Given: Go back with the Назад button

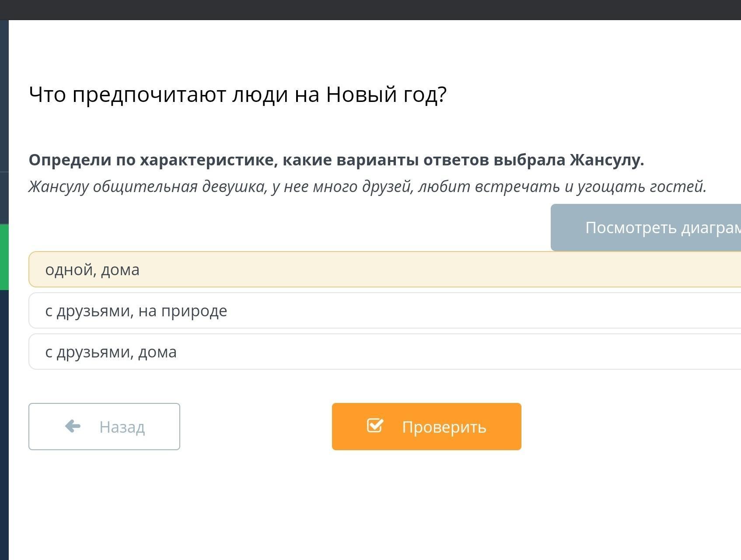Looking at the screenshot, I should [x=104, y=427].
